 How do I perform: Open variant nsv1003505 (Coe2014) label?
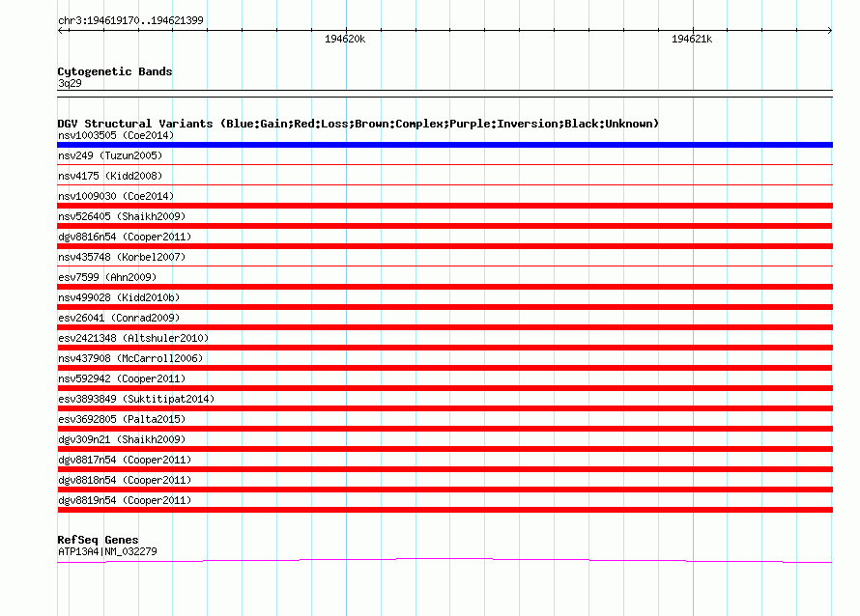pos(116,135)
